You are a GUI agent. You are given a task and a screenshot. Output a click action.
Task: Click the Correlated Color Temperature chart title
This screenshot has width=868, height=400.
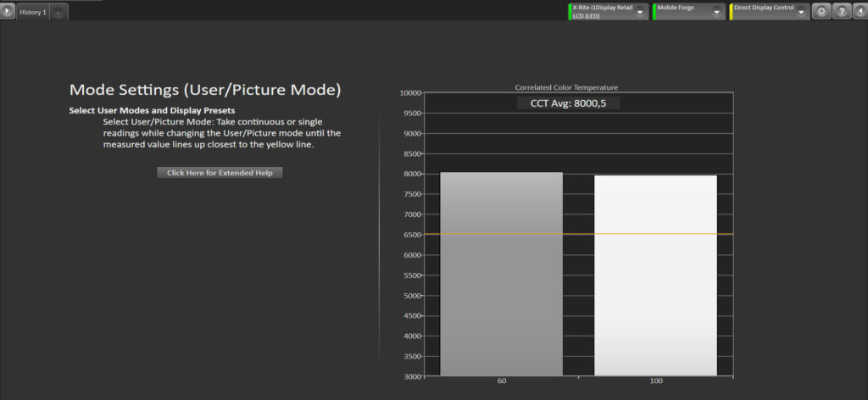(566, 87)
